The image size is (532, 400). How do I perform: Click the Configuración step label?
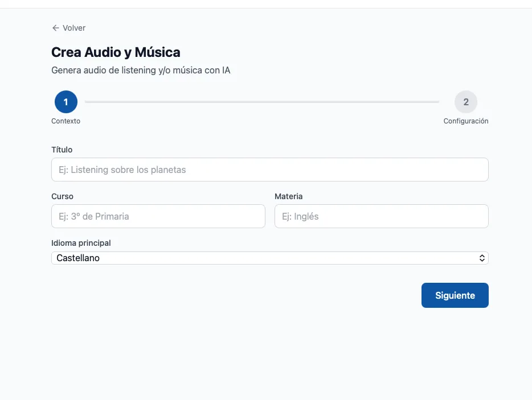click(466, 121)
